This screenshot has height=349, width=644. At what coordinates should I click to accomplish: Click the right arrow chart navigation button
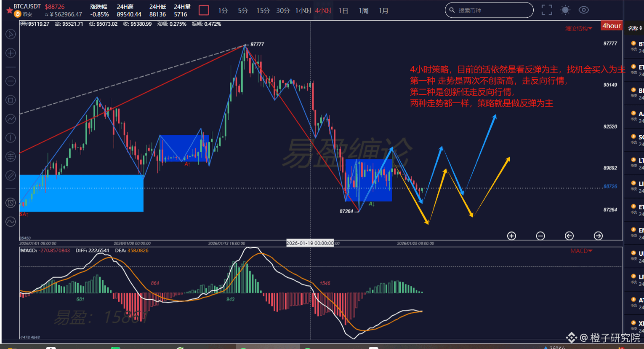(598, 236)
